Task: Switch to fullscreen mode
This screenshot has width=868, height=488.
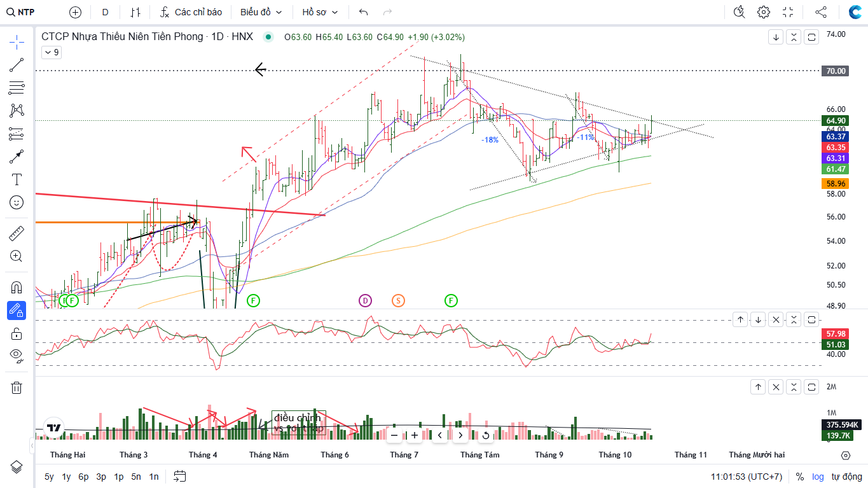Action: (789, 12)
